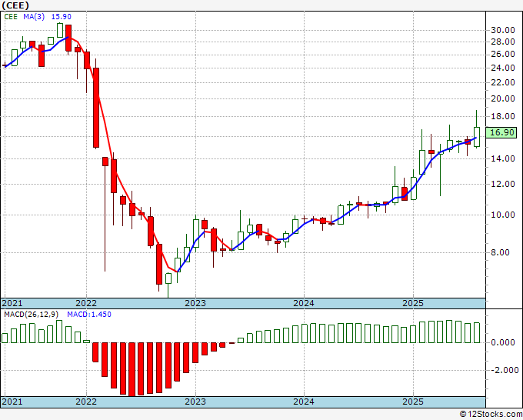
Task: Click 2024 on the price chart timeline
Action: [x=304, y=303]
